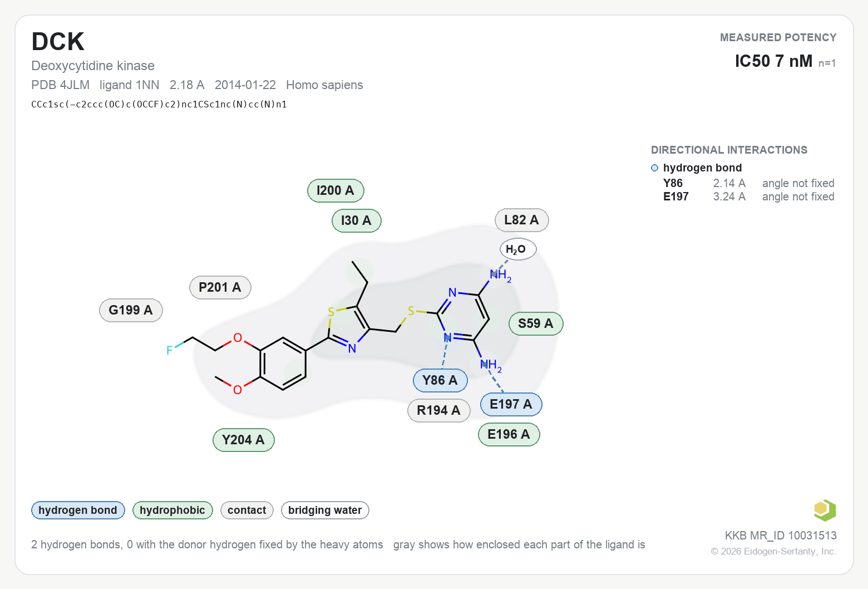Click the Y86 A hydrogen bond residue
Screen dimensions: 868x589
point(440,380)
